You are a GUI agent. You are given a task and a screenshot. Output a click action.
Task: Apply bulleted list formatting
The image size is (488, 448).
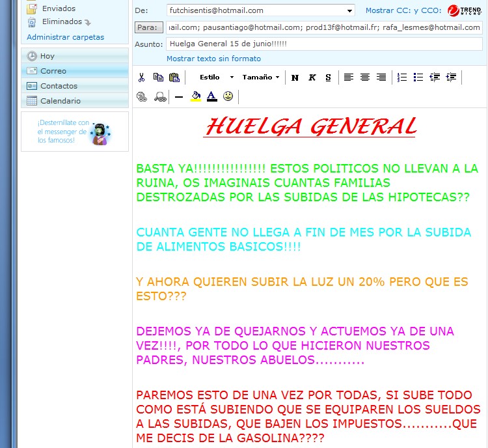coord(418,77)
